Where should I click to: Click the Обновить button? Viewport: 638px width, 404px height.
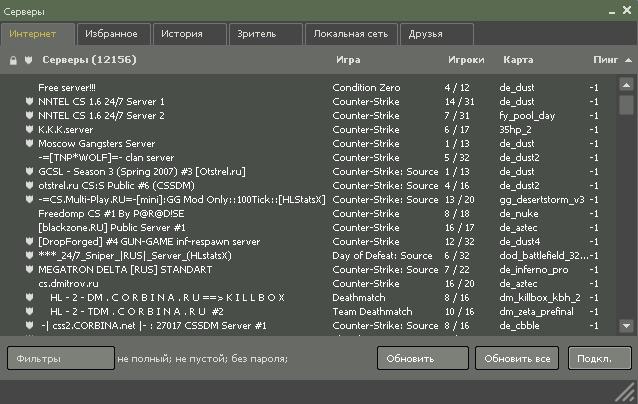click(422, 358)
